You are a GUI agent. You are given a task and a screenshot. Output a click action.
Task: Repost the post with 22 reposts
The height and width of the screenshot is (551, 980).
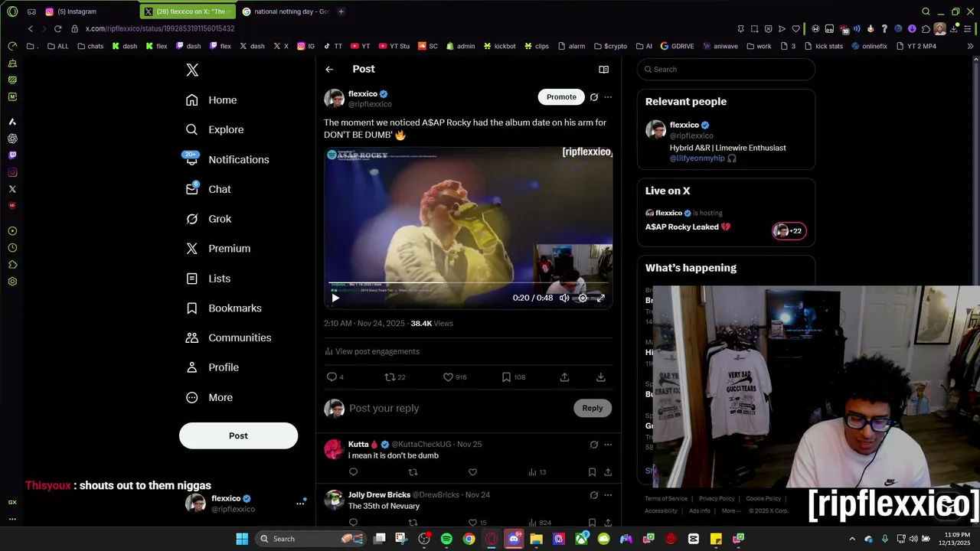click(x=394, y=377)
